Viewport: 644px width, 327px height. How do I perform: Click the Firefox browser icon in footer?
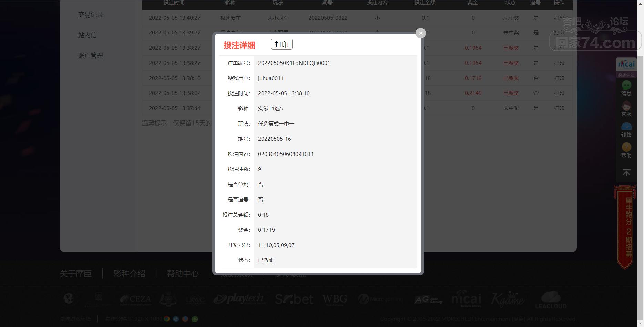point(185,319)
